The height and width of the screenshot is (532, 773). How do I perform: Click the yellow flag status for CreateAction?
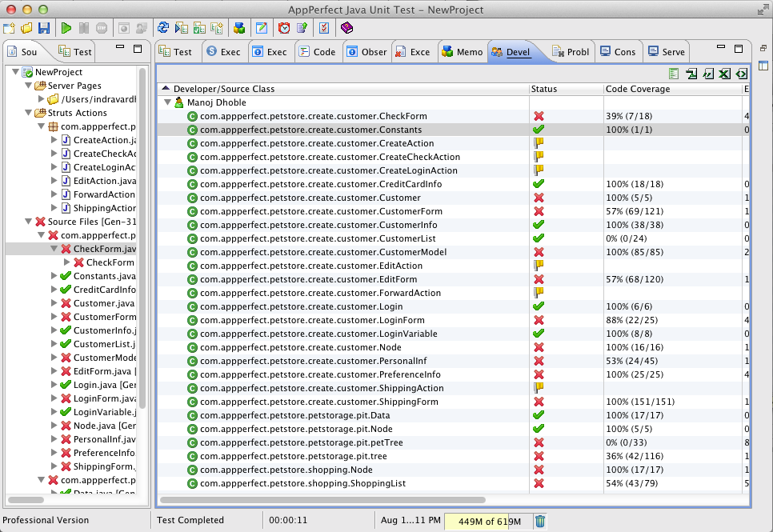tap(539, 143)
